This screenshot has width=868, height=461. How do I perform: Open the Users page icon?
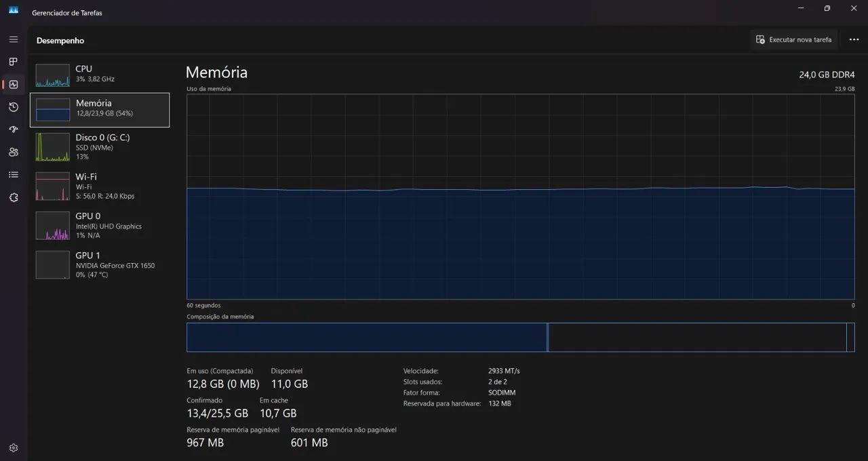coord(14,152)
